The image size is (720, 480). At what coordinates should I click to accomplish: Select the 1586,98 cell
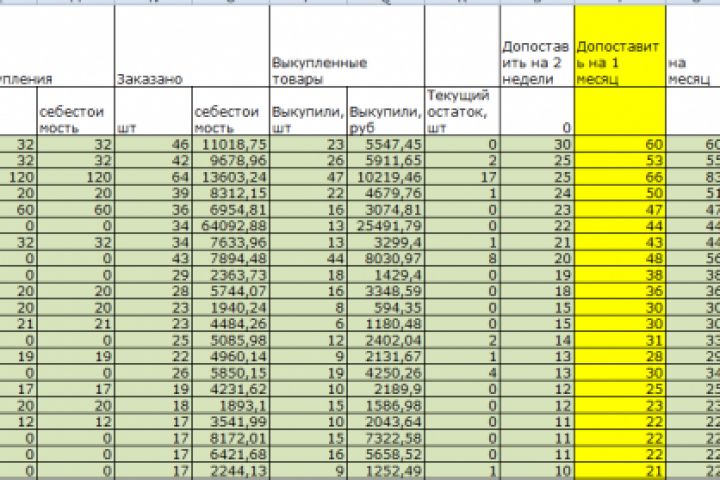(x=386, y=405)
